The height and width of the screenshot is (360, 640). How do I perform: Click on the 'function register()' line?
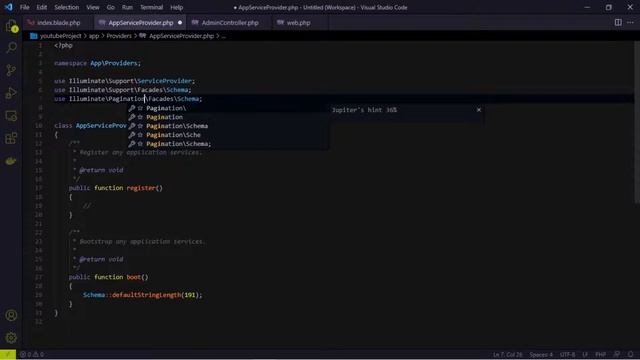click(116, 188)
